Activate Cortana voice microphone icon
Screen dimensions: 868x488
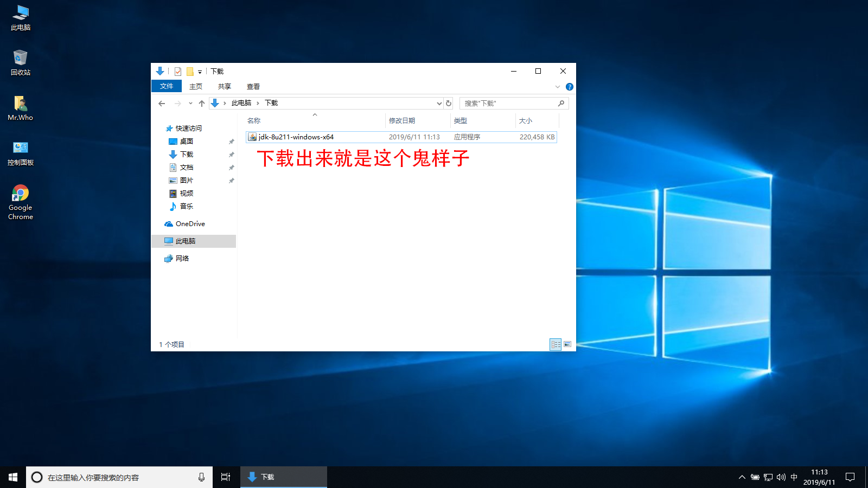pyautogui.click(x=201, y=477)
